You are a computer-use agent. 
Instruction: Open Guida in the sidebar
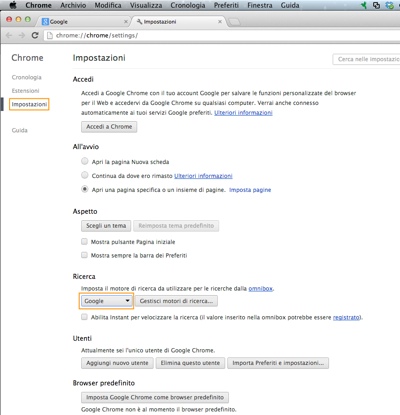(x=20, y=130)
